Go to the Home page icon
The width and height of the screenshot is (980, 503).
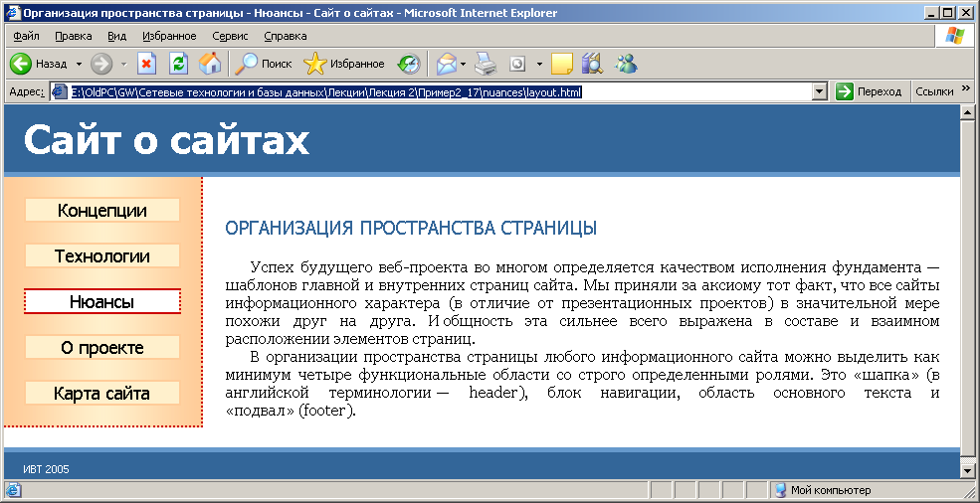pos(210,64)
